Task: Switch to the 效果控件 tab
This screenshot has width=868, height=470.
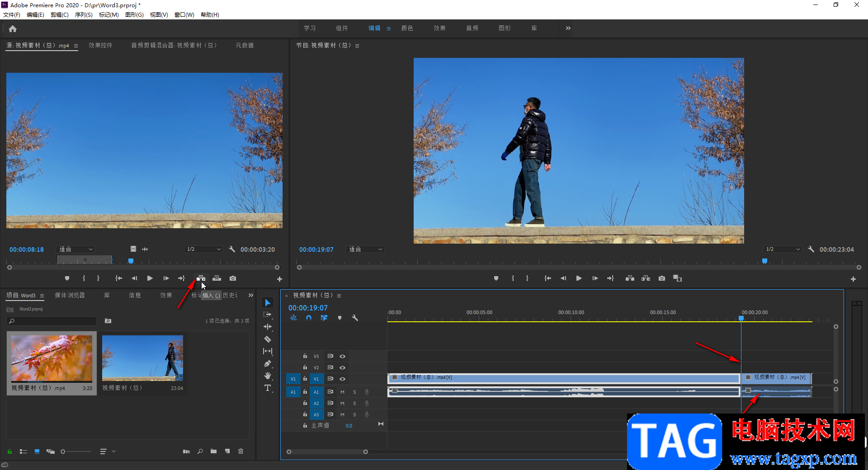Action: (x=100, y=46)
